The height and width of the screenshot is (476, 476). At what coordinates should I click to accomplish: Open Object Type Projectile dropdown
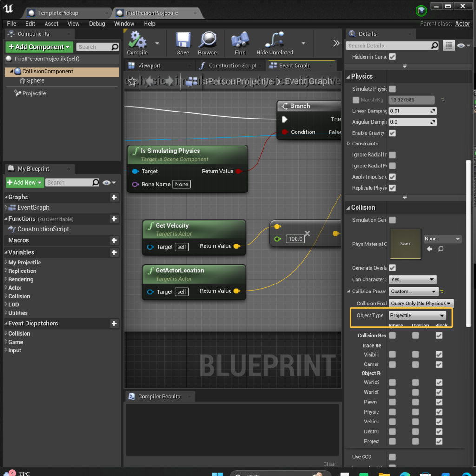pyautogui.click(x=417, y=316)
